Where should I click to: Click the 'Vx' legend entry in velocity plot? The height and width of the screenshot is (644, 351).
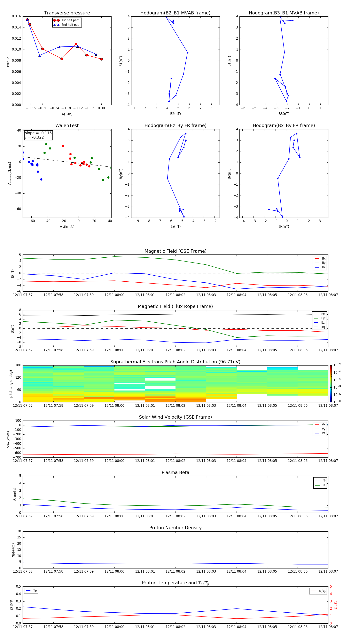[x=320, y=424]
